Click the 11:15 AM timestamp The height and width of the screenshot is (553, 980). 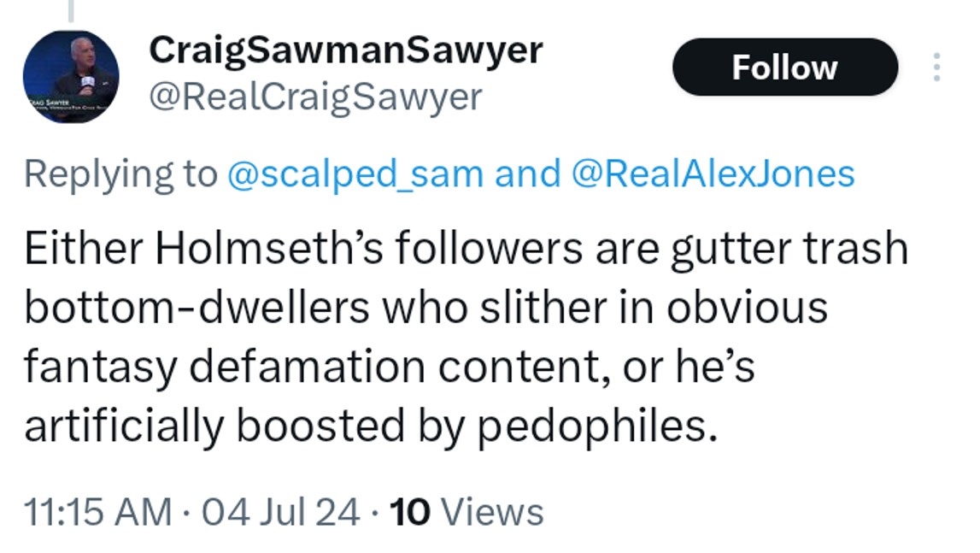click(97, 512)
